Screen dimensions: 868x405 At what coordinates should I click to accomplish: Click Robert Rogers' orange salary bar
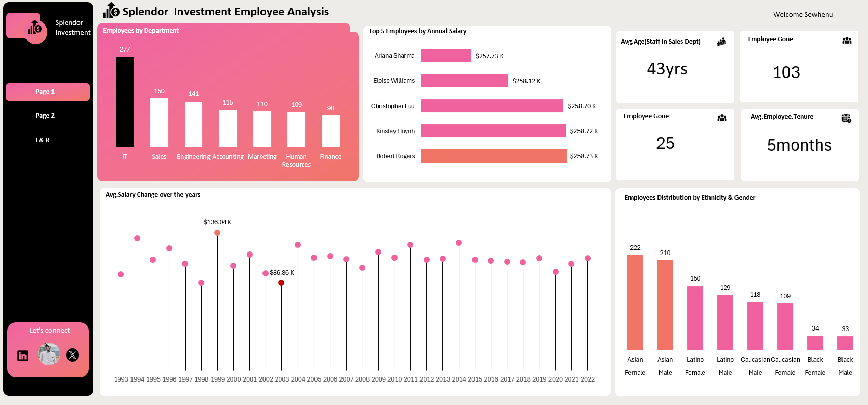[x=494, y=156]
